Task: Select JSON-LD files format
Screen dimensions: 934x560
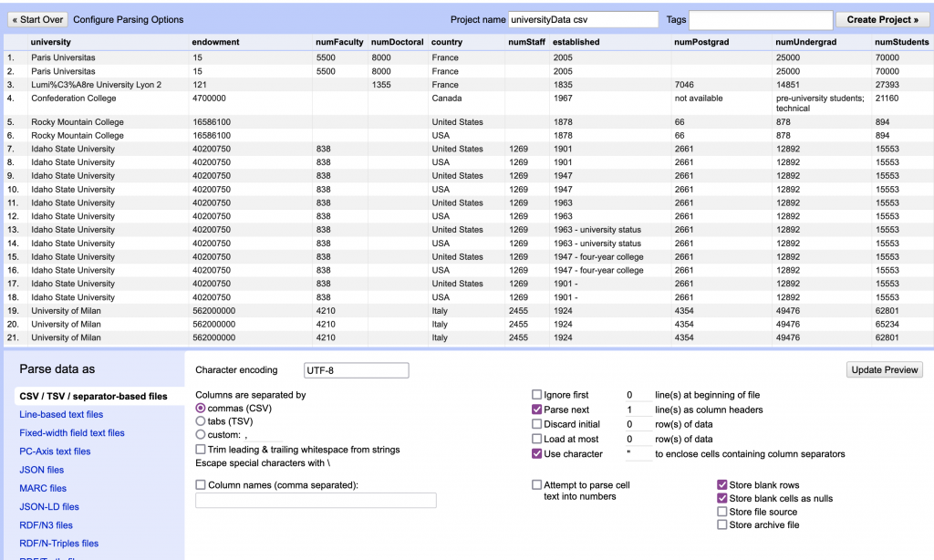Action: (x=49, y=507)
